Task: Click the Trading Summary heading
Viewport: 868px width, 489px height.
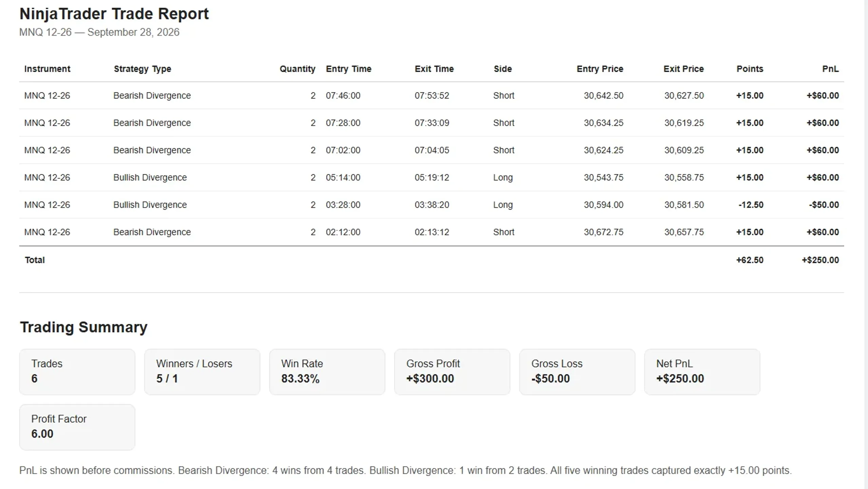Action: (83, 327)
